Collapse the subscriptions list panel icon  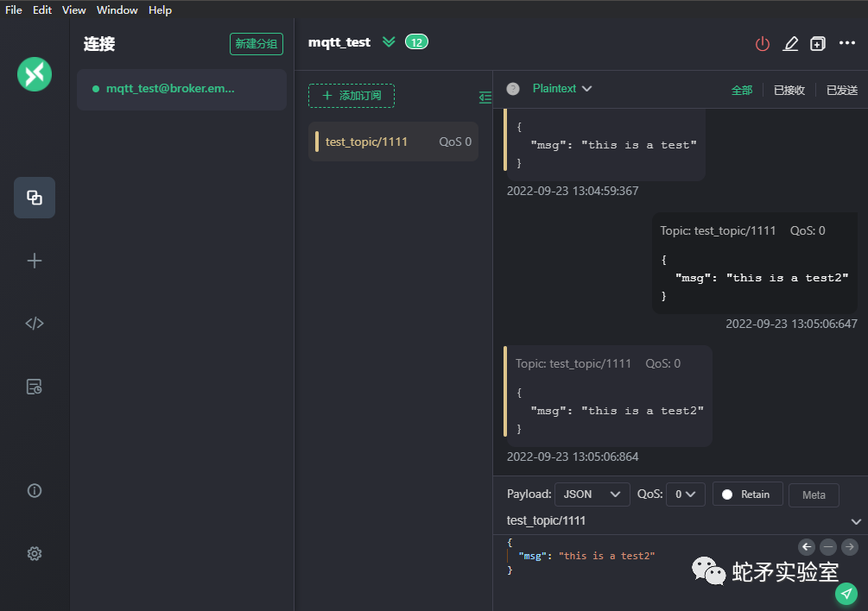485,98
